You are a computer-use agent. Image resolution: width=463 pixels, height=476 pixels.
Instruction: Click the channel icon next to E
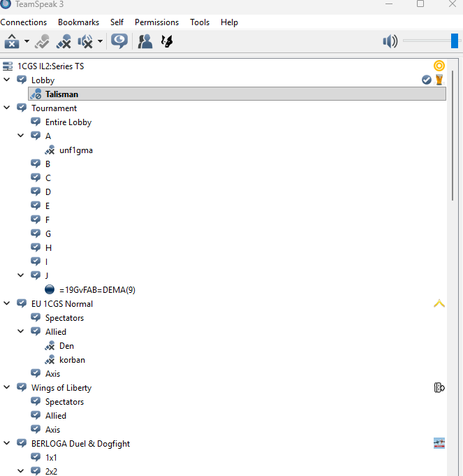point(36,205)
